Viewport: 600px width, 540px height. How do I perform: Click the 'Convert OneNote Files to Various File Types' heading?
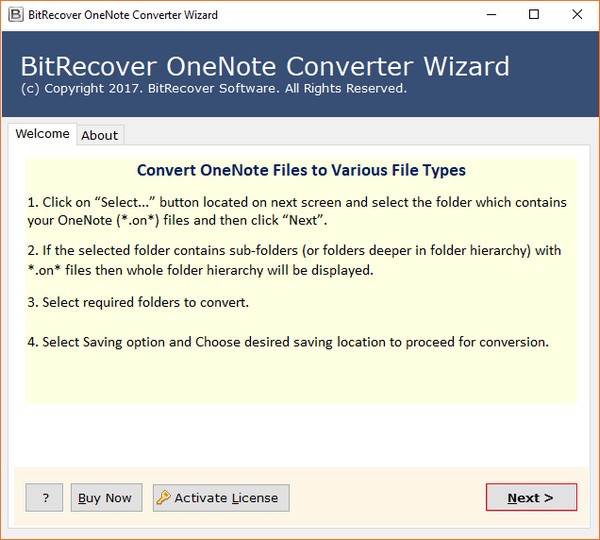pyautogui.click(x=301, y=170)
